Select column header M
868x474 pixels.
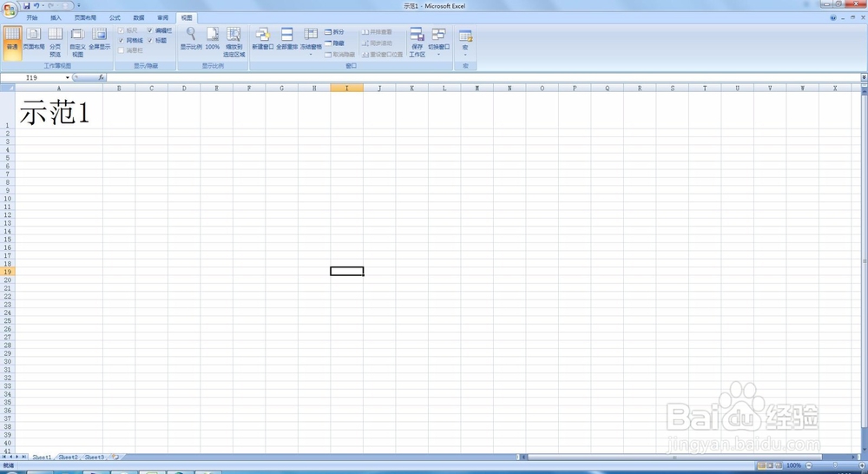coord(477,88)
